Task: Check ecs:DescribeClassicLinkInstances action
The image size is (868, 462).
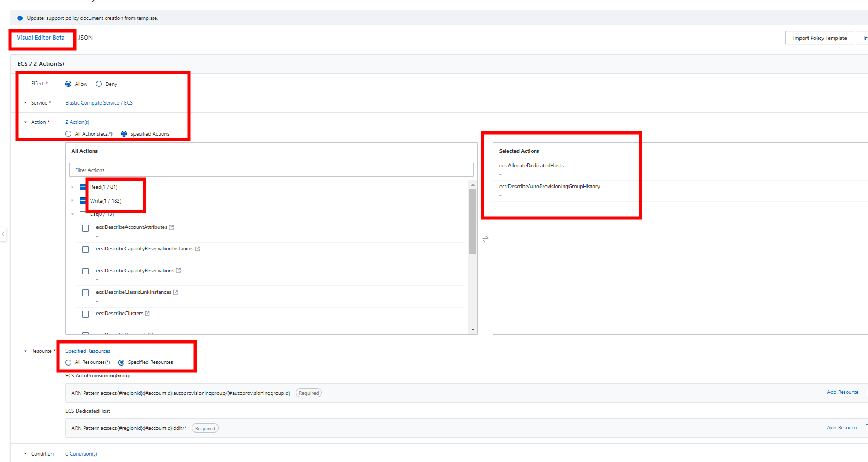Action: click(x=85, y=293)
